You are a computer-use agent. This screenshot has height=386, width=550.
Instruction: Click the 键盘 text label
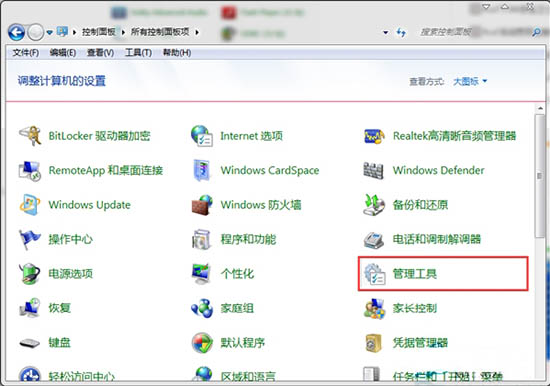(60, 343)
